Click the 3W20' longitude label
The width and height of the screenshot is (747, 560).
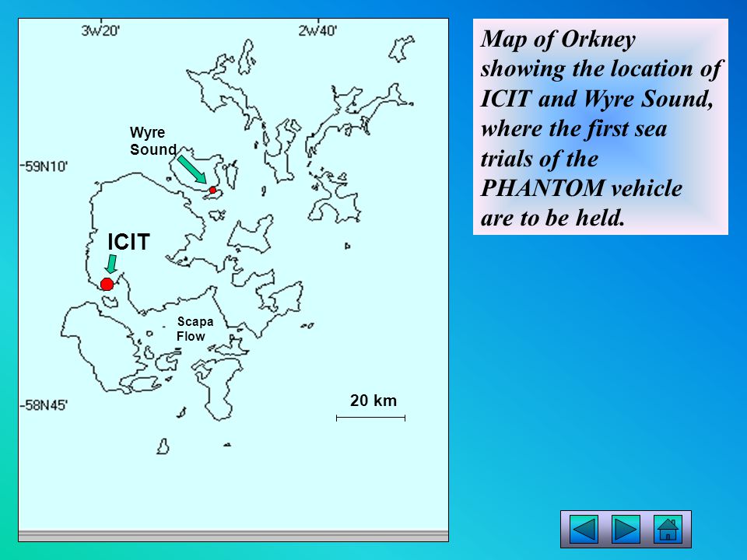click(x=100, y=31)
